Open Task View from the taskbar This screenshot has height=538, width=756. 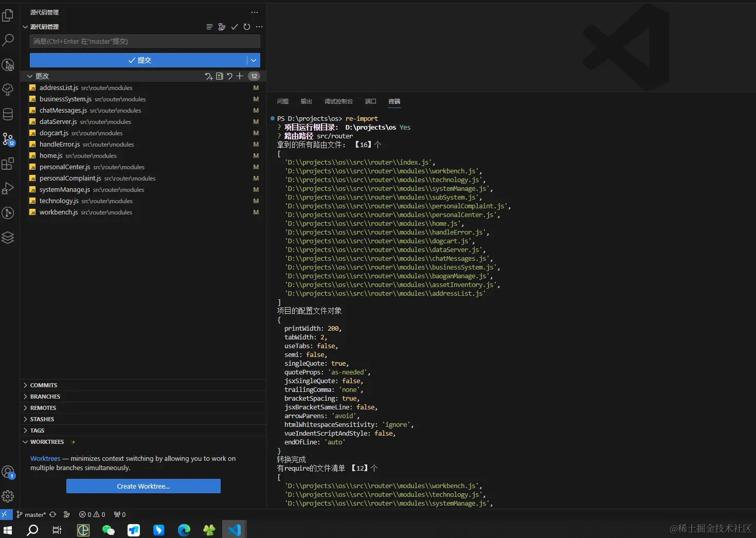click(57, 530)
